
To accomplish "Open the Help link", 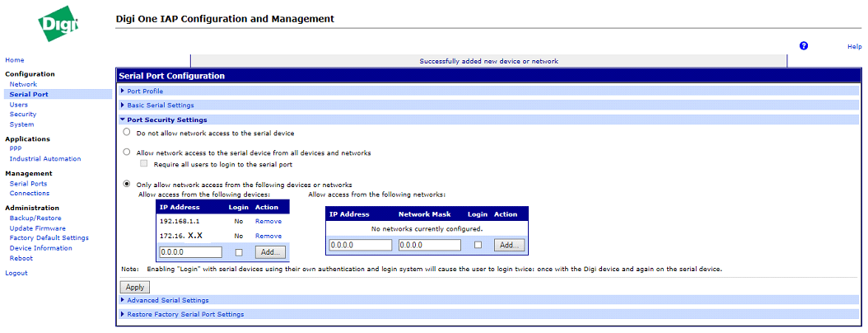I will point(854,46).
